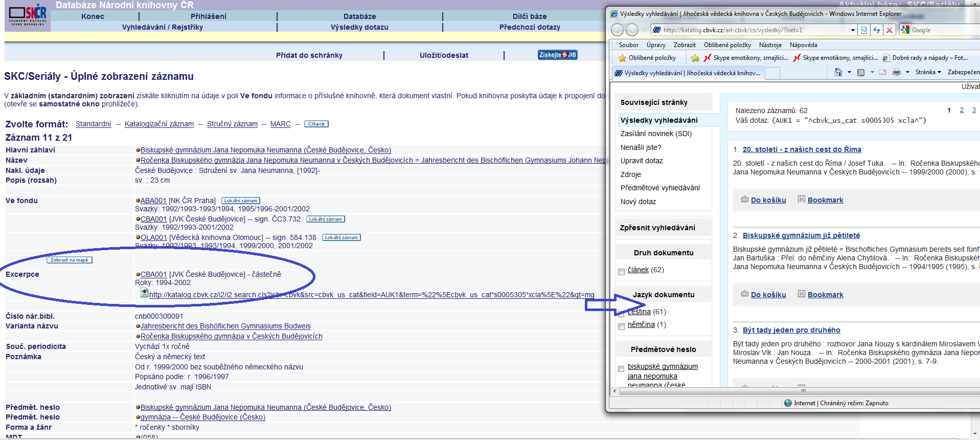This screenshot has width=980, height=440.
Task: Open first Skype emotikony favorites bookmark
Action: pos(746,58)
